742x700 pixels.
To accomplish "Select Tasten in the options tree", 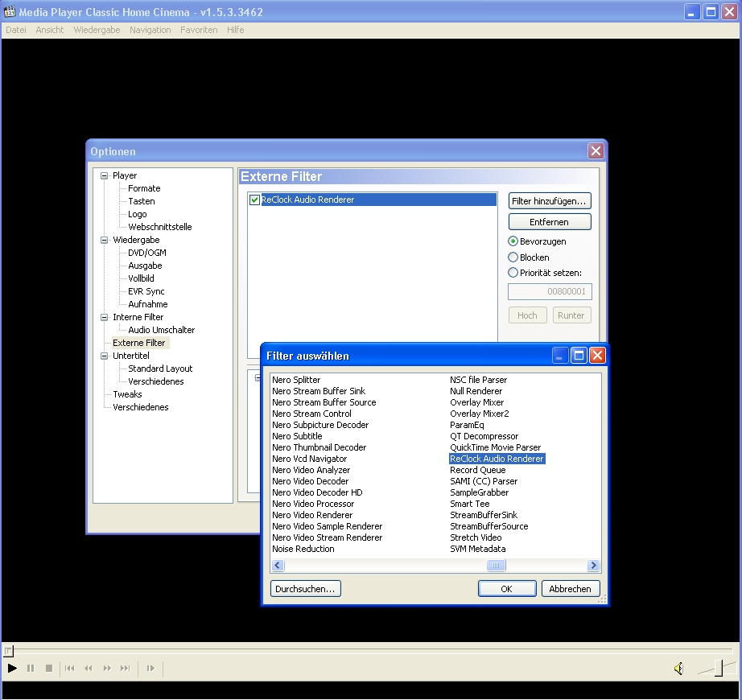I will (x=141, y=201).
